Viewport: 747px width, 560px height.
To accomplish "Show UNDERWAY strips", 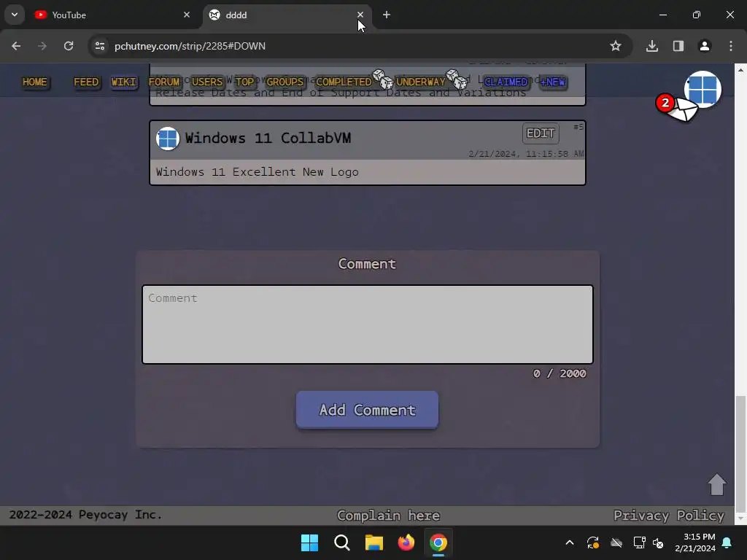I will pyautogui.click(x=421, y=82).
